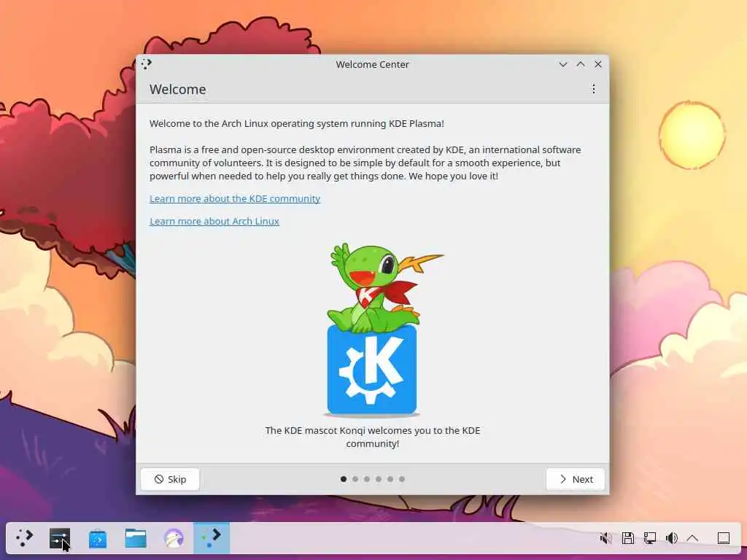747x560 pixels.
Task: Click the Skip button
Action: 170,479
